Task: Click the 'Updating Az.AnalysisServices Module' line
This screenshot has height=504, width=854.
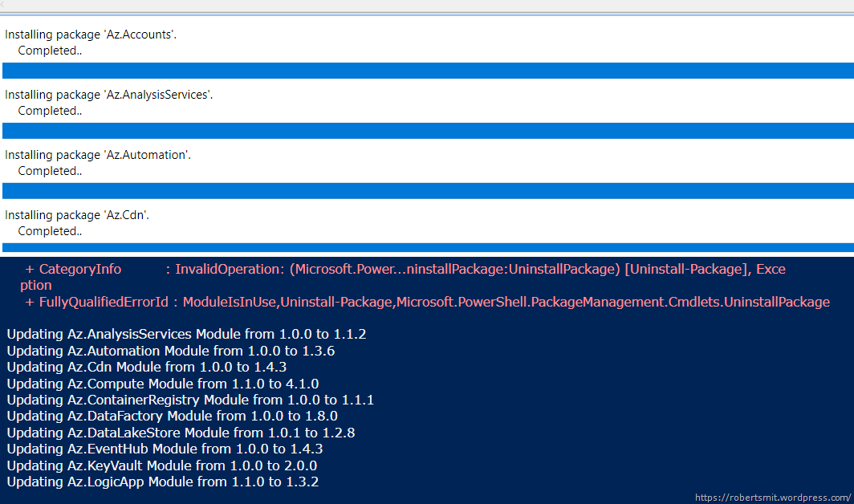Action: click(186, 334)
